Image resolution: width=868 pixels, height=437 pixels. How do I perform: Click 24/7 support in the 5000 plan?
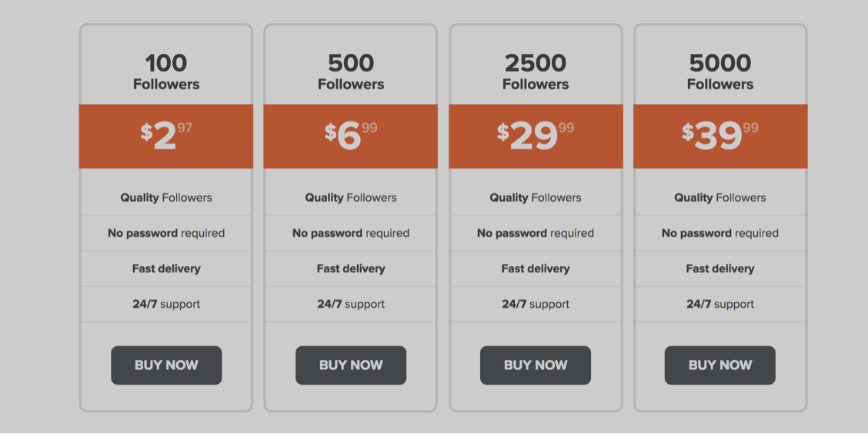(720, 304)
